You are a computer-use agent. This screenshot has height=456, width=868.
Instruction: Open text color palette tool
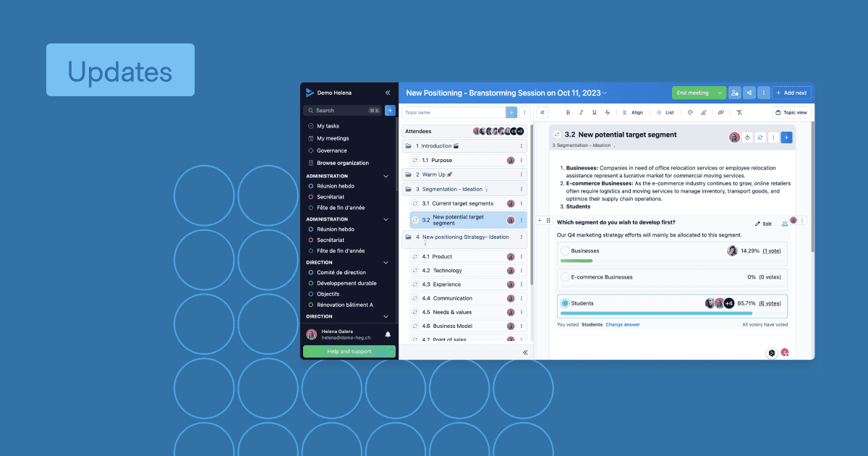[690, 112]
